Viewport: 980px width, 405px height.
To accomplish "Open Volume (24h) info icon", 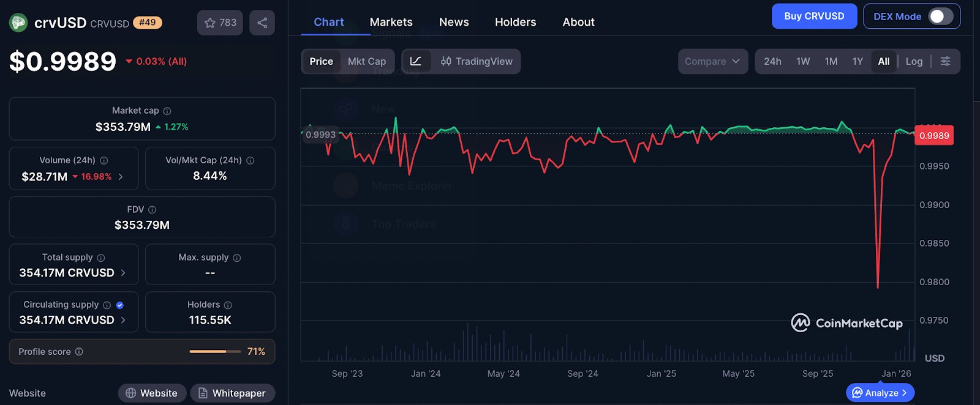I will [x=104, y=160].
